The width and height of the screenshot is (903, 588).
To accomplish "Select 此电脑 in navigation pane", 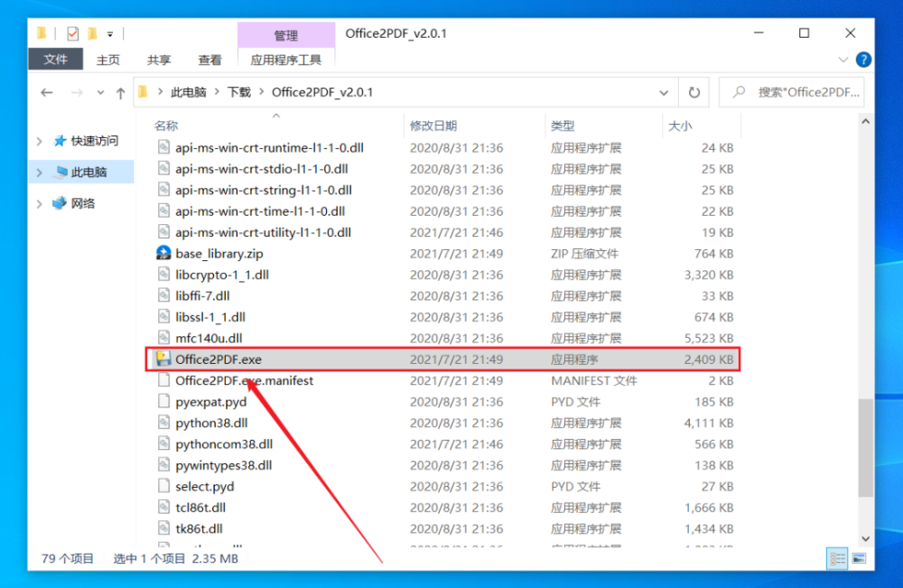I will click(88, 173).
